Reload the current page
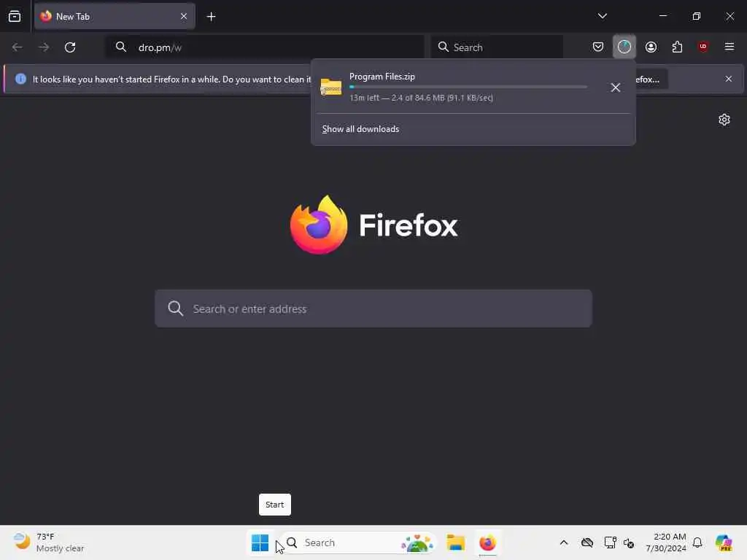This screenshot has width=747, height=560. click(x=70, y=47)
